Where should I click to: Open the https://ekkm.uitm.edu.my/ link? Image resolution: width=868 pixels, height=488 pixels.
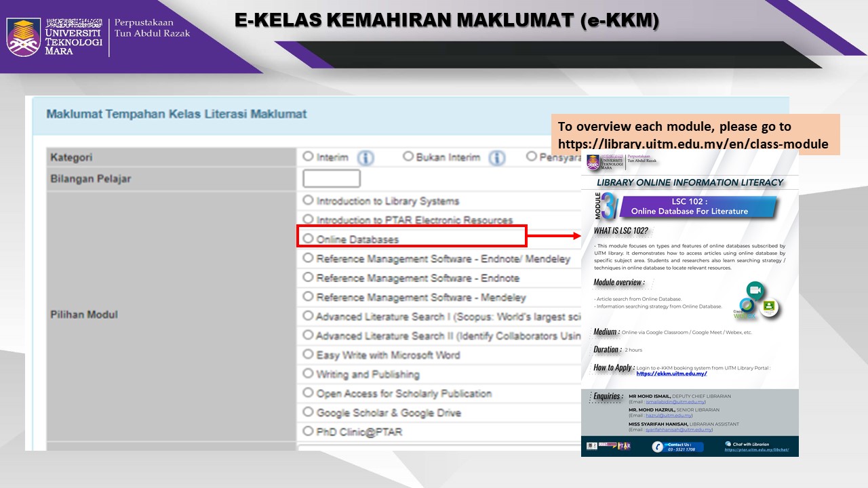pyautogui.click(x=671, y=373)
